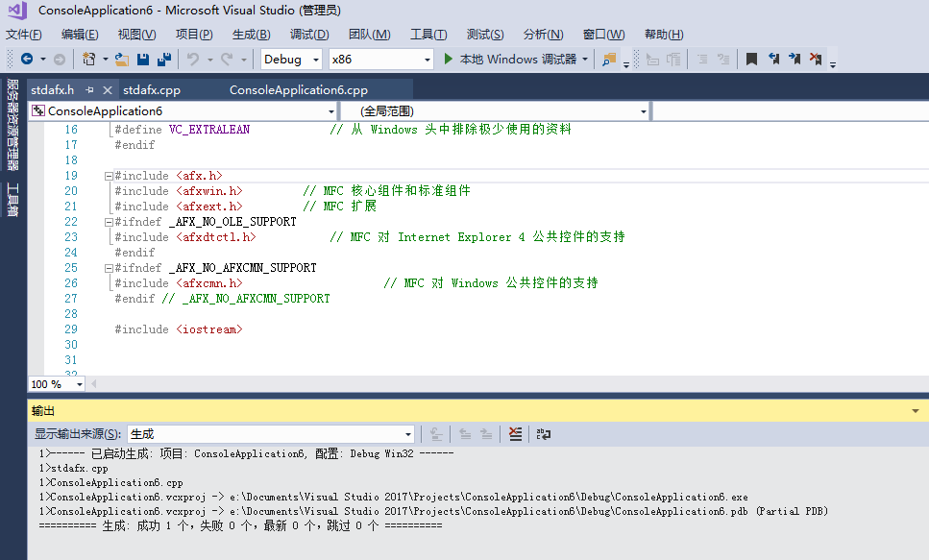This screenshot has height=560, width=929.
Task: Click the Navigate Backward arrow icon
Action: pos(27,59)
